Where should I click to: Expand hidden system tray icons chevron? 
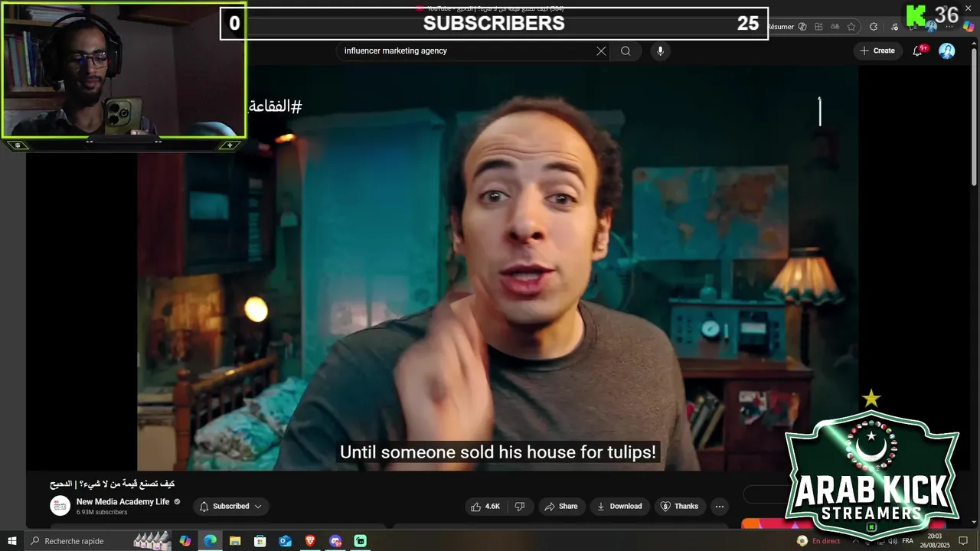pyautogui.click(x=856, y=541)
